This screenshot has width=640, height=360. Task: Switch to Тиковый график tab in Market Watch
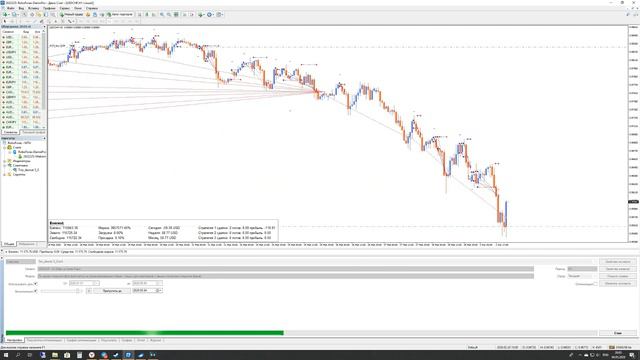pyautogui.click(x=33, y=132)
